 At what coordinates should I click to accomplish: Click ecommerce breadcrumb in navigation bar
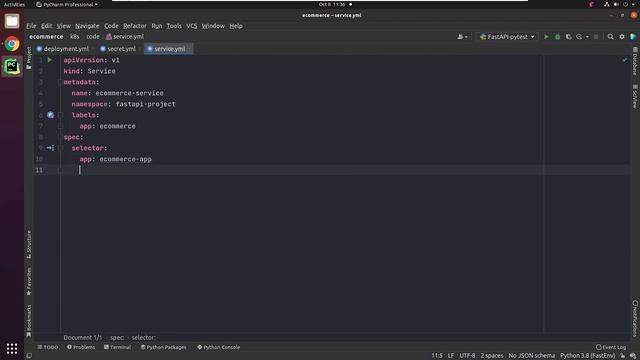pyautogui.click(x=46, y=37)
